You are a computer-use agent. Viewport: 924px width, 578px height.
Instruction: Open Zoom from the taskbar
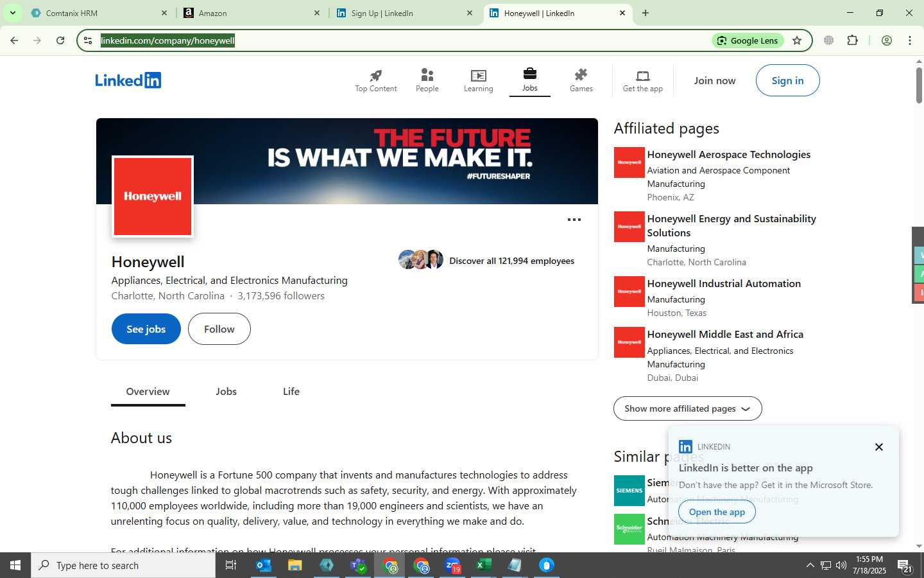(x=452, y=565)
